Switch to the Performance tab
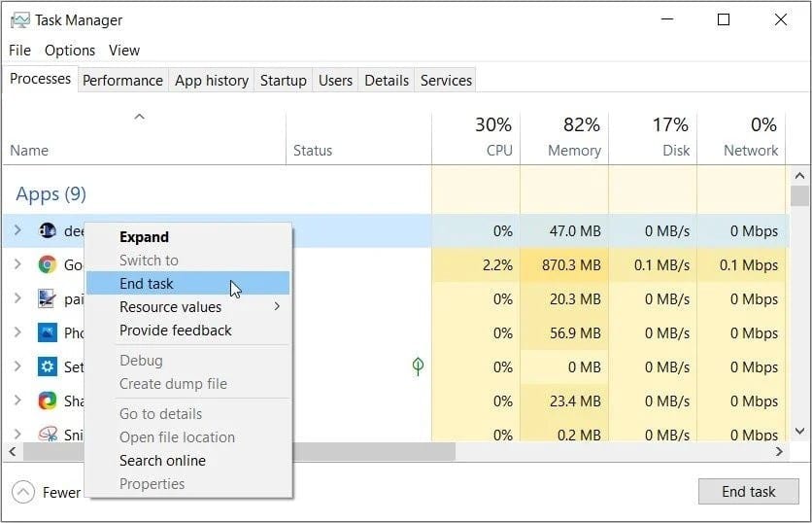This screenshot has width=812, height=523. (x=122, y=81)
